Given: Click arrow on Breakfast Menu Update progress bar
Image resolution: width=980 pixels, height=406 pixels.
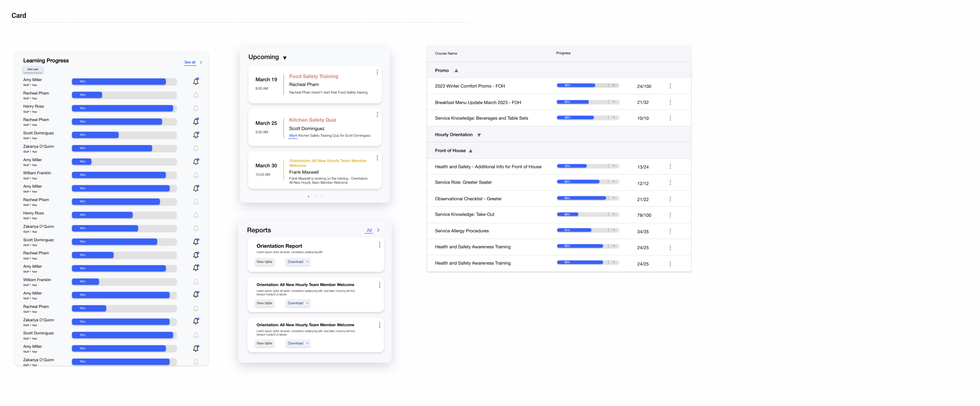Looking at the screenshot, I should pos(614,102).
